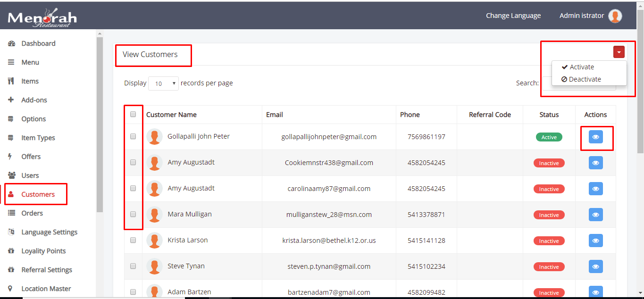644x299 pixels.
Task: Open the Change Language menu
Action: click(513, 16)
